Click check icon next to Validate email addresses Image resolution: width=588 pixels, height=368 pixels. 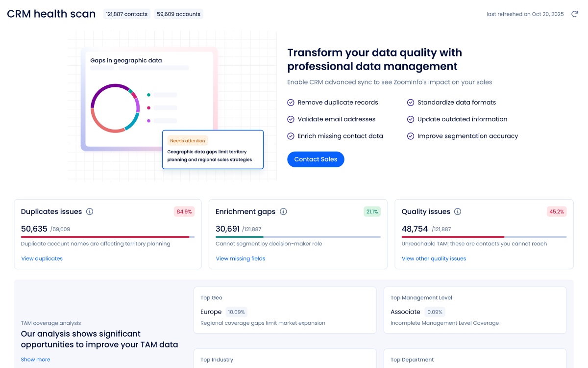click(291, 119)
